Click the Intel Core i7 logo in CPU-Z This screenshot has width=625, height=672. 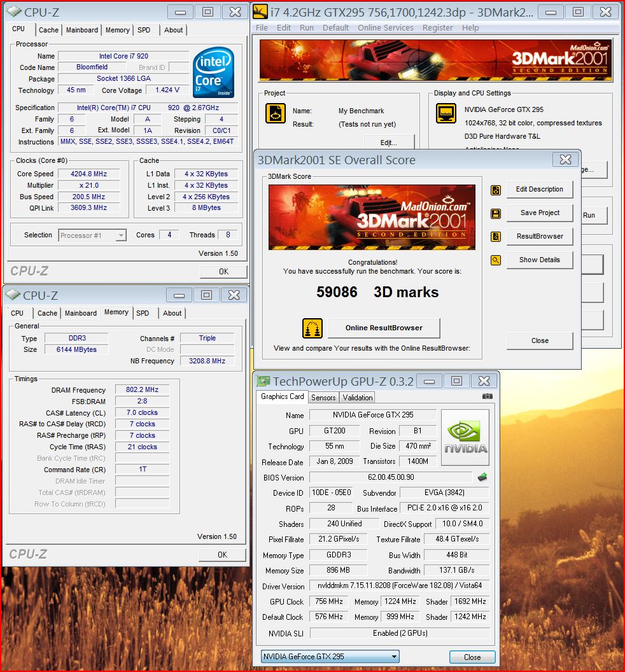point(213,72)
